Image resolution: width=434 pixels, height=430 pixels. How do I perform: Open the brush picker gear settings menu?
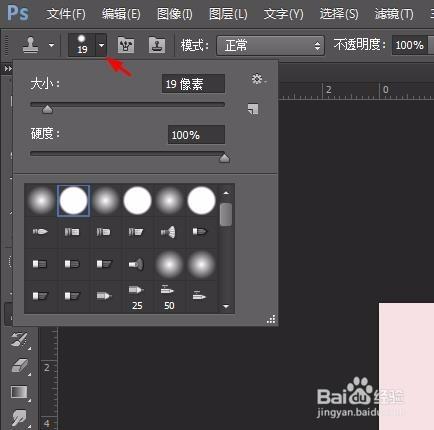tap(258, 79)
